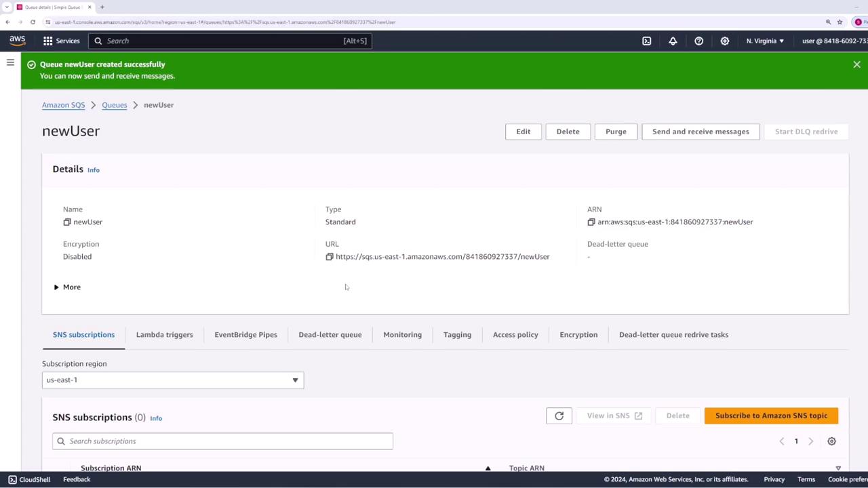Screen dimensions: 868x488
Task: Refresh the SNS subscriptions list
Action: pyautogui.click(x=559, y=415)
